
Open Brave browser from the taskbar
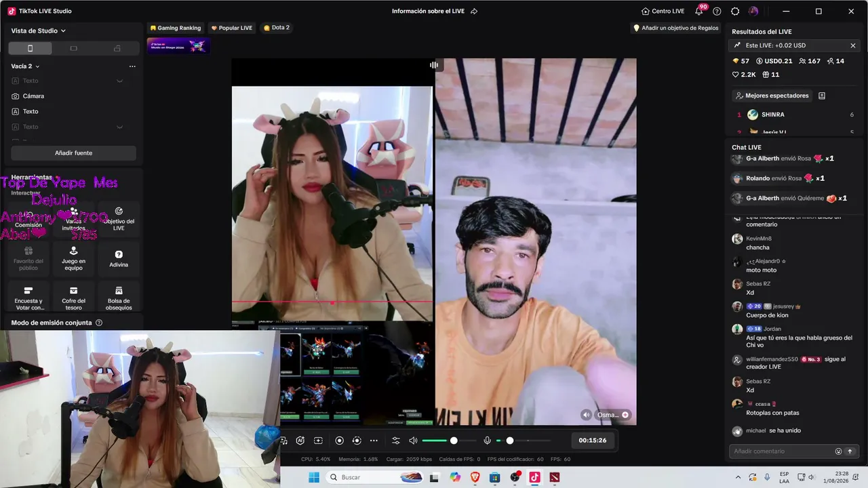[x=475, y=477]
